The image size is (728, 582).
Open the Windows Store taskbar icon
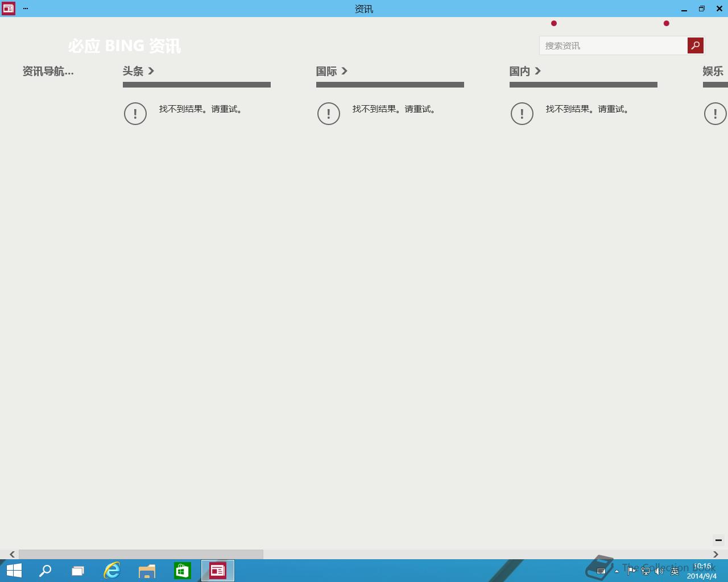183,571
